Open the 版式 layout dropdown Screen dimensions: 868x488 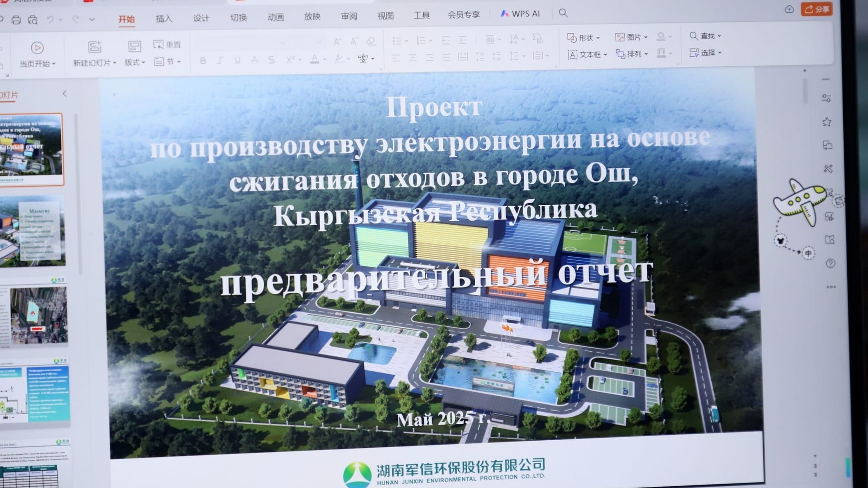[134, 62]
